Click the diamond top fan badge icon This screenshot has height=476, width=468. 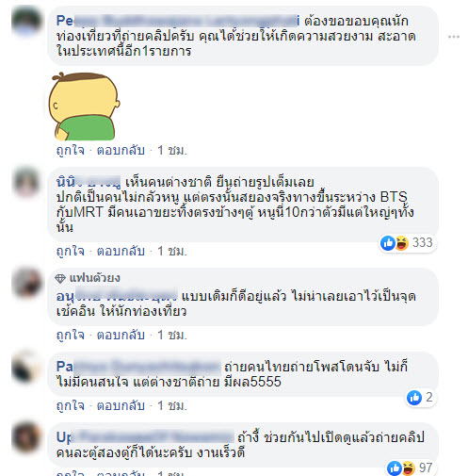pos(60,278)
